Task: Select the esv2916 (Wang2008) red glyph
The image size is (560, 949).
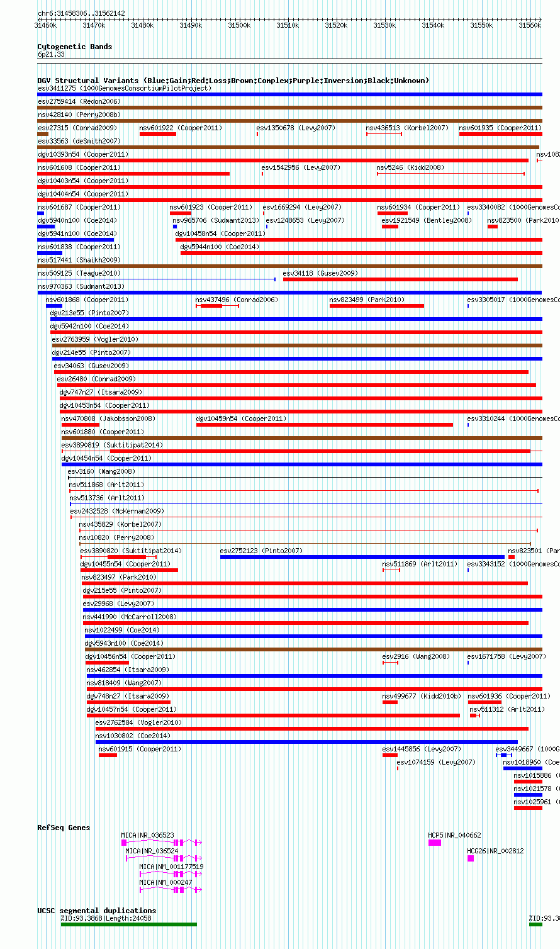Action: tap(390, 663)
